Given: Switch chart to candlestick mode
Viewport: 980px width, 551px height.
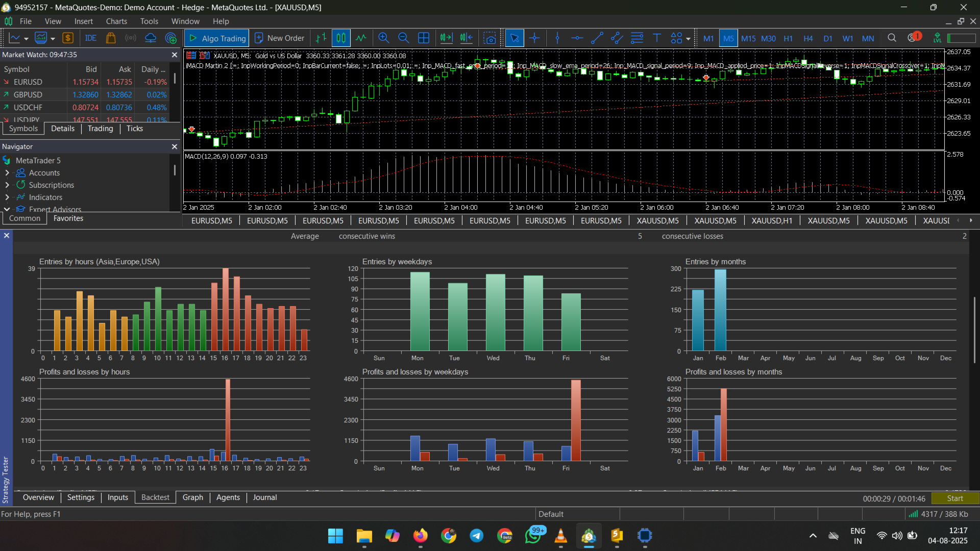Looking at the screenshot, I should tap(341, 38).
